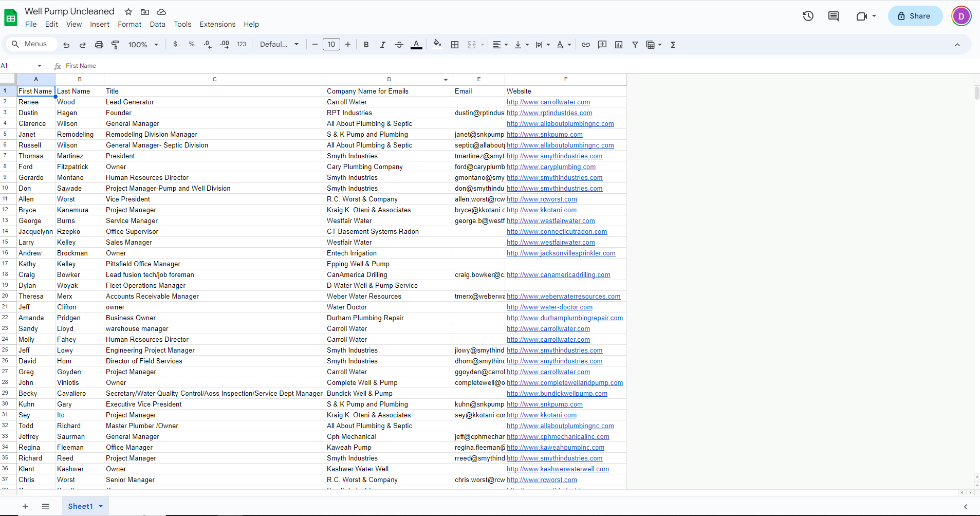Print the spreadsheet with printer icon
Screen dimensions: 980x516
pyautogui.click(x=99, y=45)
